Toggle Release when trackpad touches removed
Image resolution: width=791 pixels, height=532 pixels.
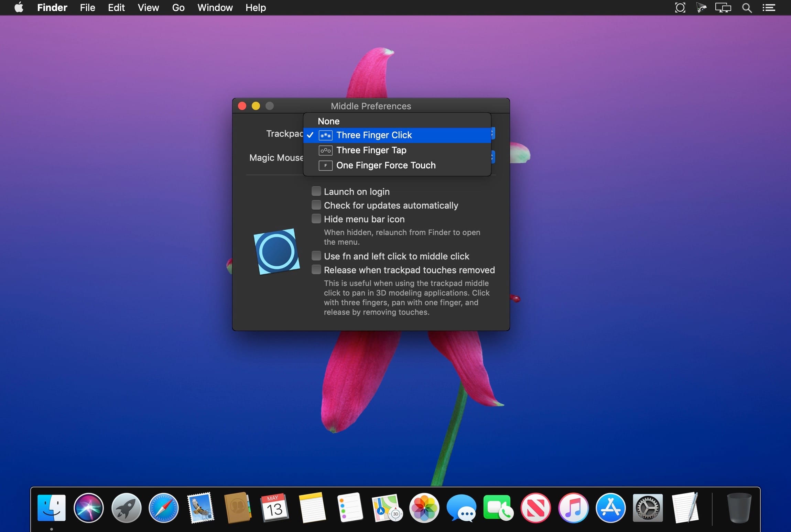click(x=316, y=270)
